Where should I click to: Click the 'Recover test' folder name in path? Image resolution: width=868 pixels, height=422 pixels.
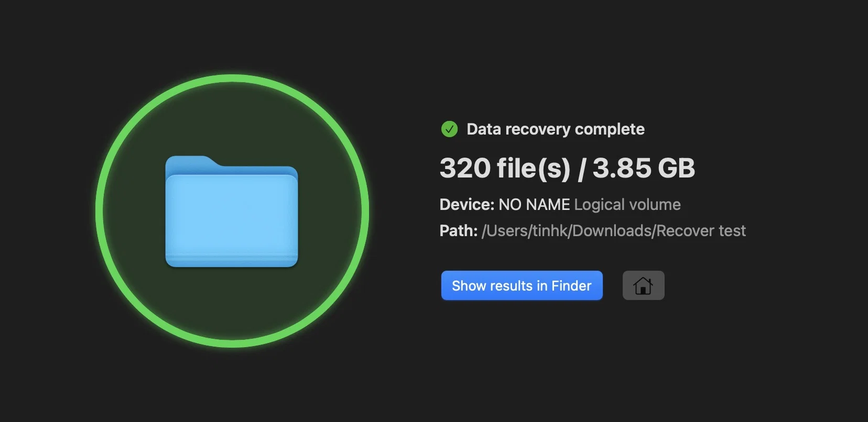[701, 230]
